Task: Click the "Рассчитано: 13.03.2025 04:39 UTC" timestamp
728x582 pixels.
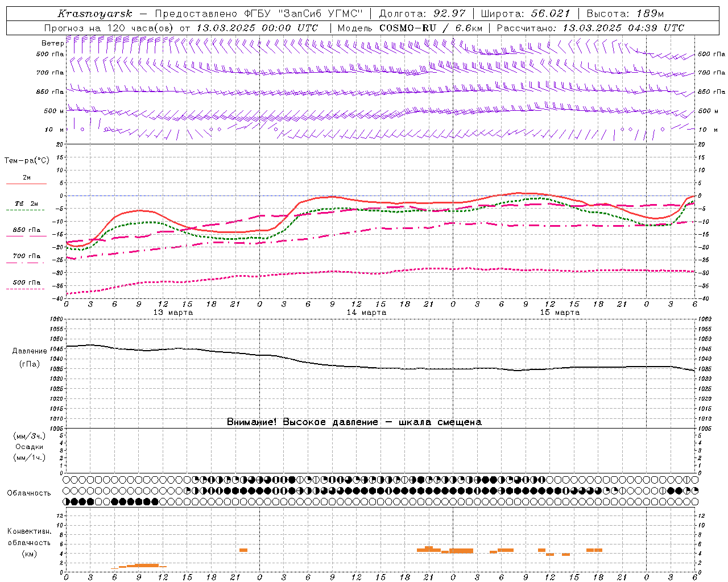Action: pyautogui.click(x=590, y=28)
